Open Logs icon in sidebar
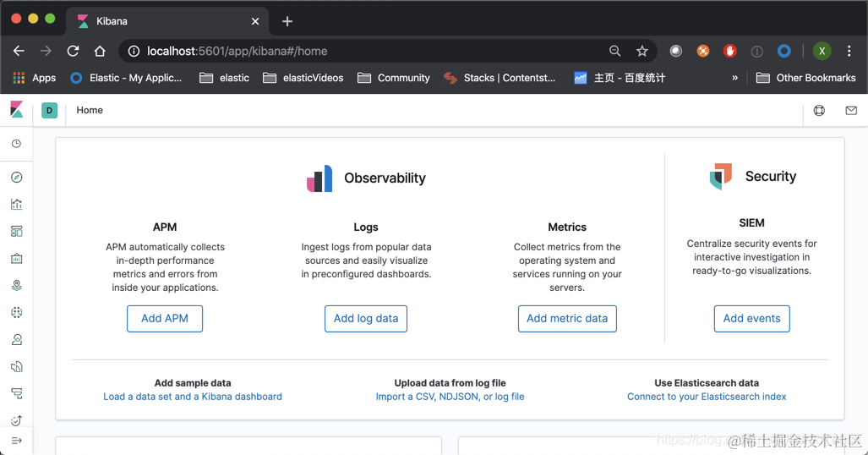 coord(17,367)
